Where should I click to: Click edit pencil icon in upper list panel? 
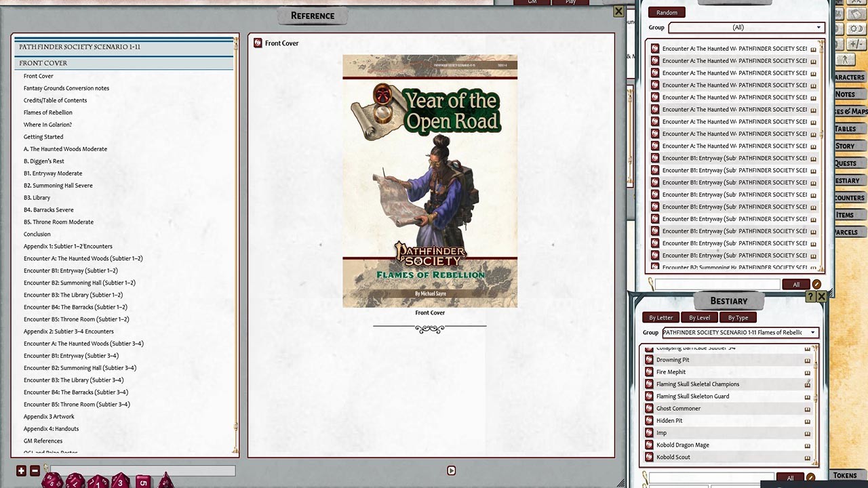[816, 285]
